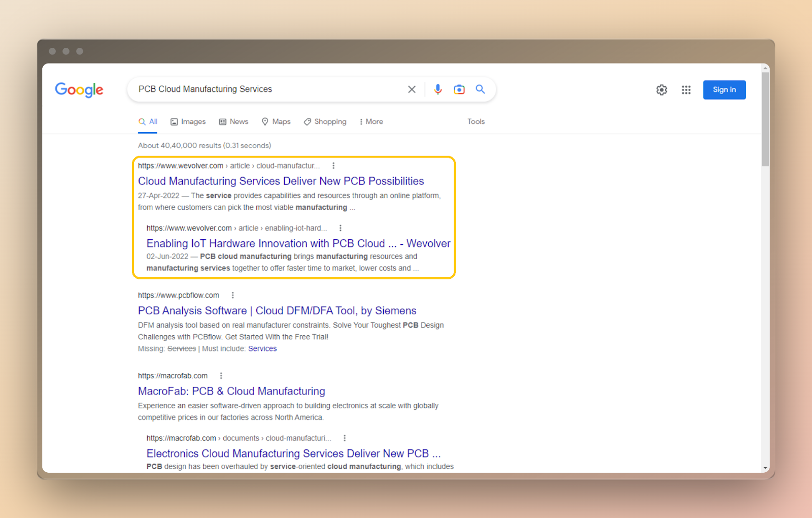Viewport: 812px width, 518px height.
Task: Open the Google apps grid icon
Action: (686, 90)
